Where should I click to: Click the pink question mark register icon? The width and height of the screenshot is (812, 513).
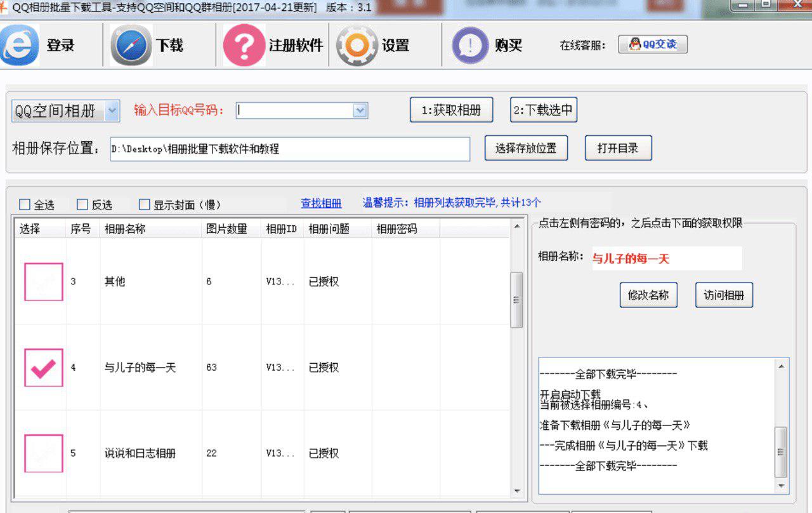244,45
